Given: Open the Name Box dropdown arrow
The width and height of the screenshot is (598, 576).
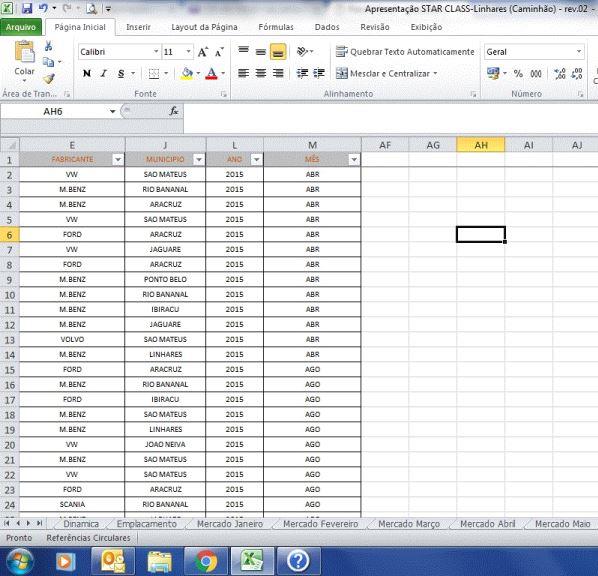Looking at the screenshot, I should 113,111.
